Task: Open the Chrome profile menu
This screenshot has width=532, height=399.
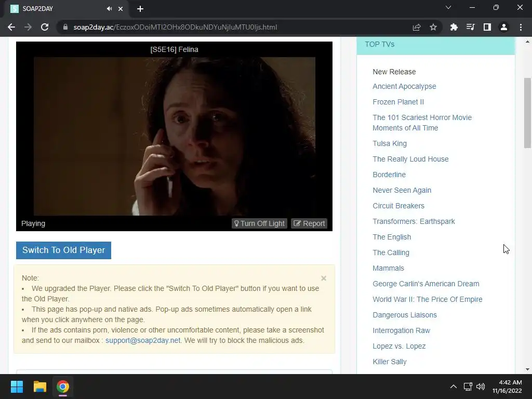Action: (x=504, y=27)
